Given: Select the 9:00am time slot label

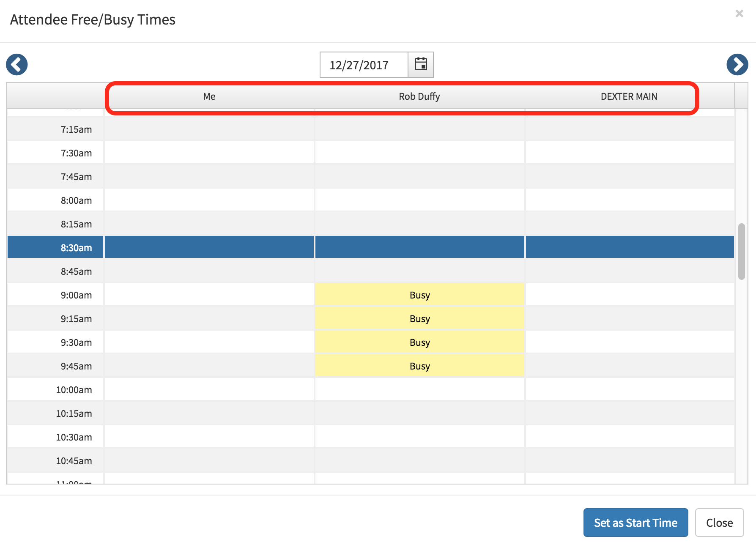Looking at the screenshot, I should click(x=76, y=295).
